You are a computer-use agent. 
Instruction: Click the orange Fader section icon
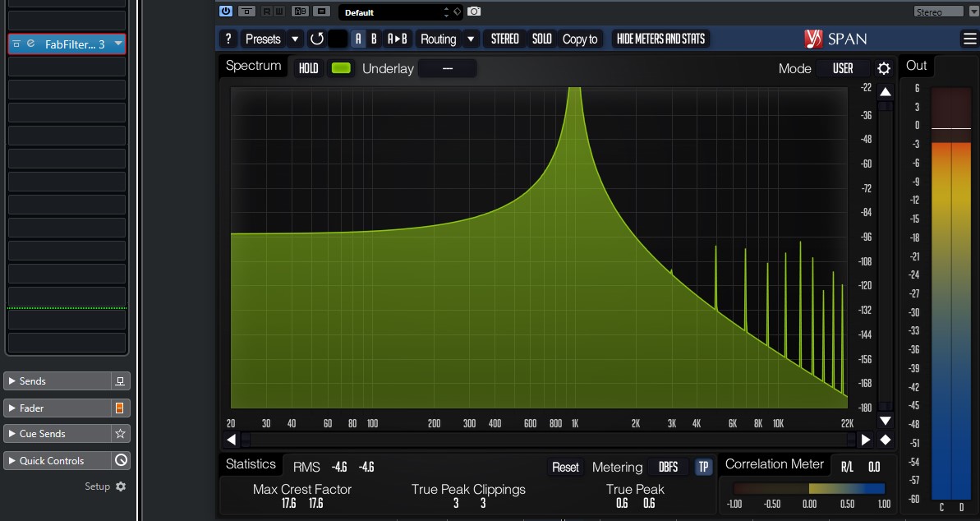click(x=119, y=408)
